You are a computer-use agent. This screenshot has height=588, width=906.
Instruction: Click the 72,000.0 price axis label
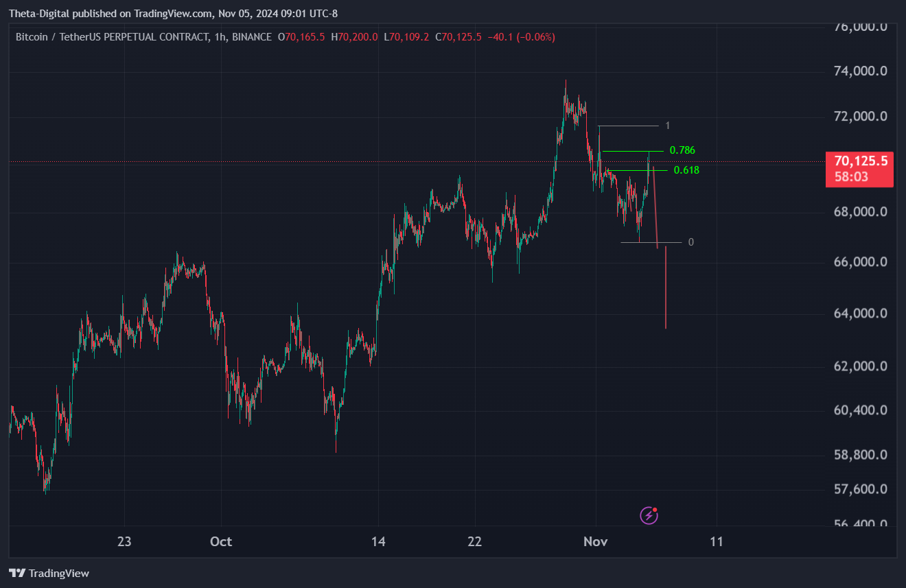(x=861, y=117)
